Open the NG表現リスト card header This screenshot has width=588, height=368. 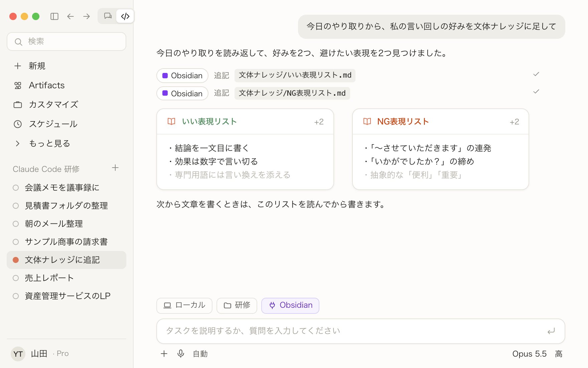441,122
